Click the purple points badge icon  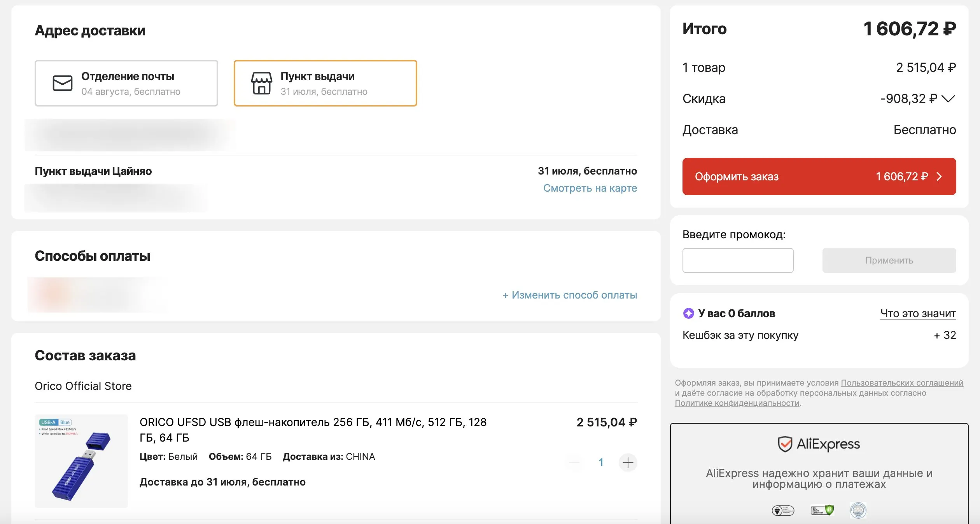point(688,313)
